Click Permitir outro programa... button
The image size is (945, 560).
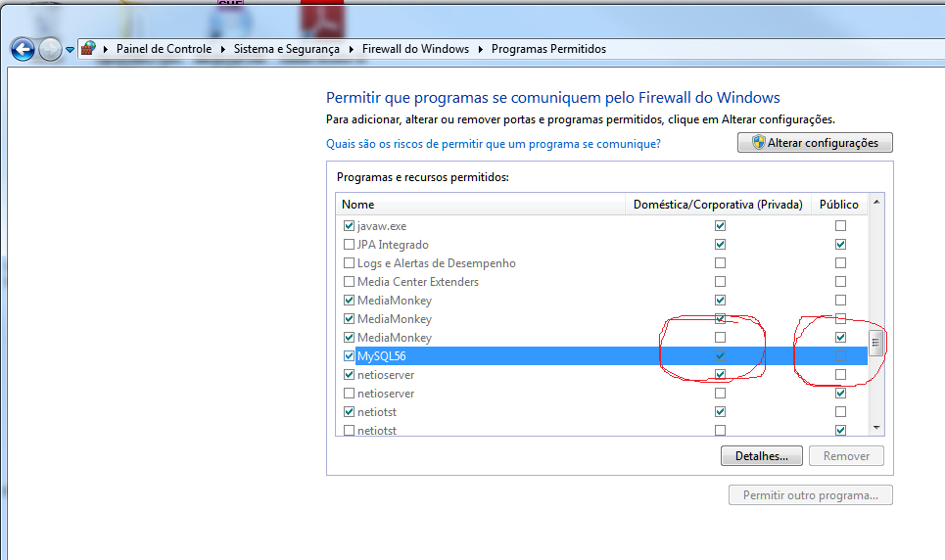click(811, 495)
